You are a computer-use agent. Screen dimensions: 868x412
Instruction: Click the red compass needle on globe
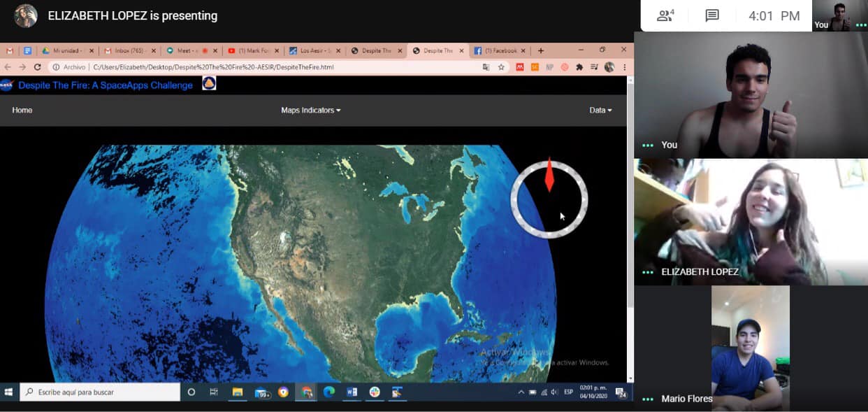[549, 176]
